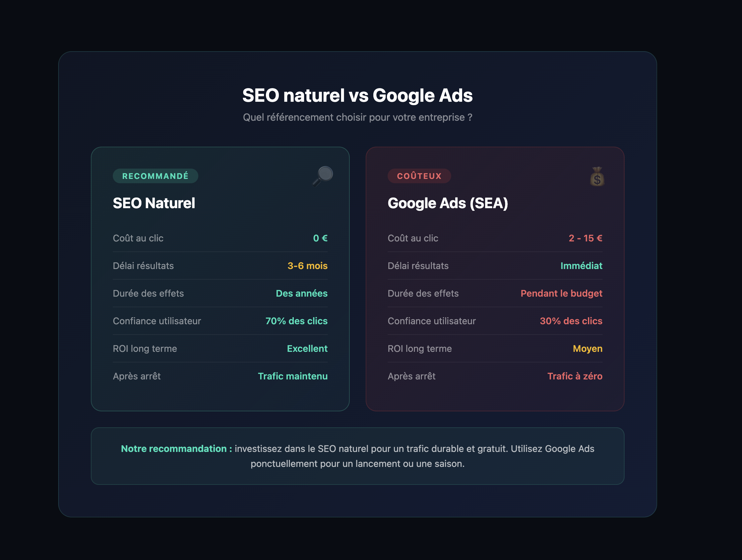This screenshot has height=560, width=742.
Task: Click the 0 € cost value
Action: click(320, 238)
